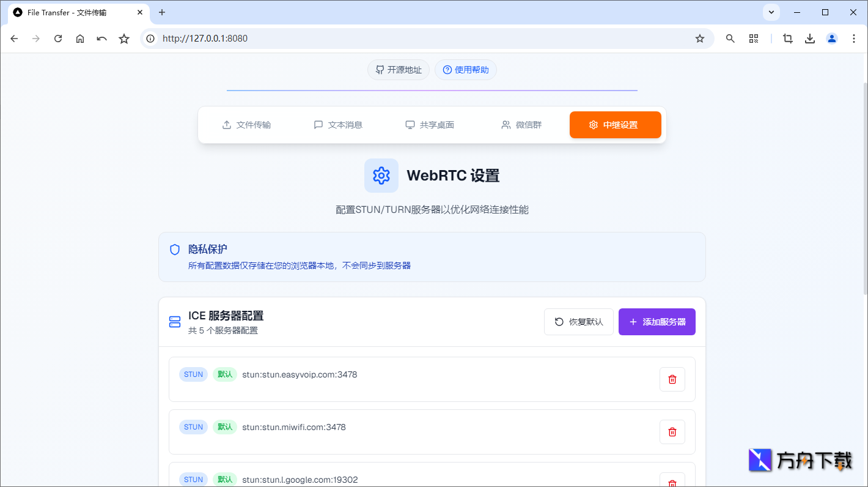Open site information via the info icon
868x487 pixels.
pos(150,38)
